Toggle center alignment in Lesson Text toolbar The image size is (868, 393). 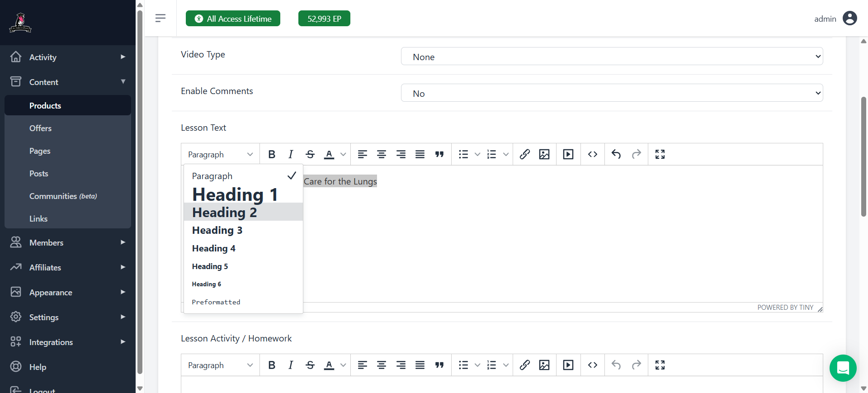click(382, 155)
